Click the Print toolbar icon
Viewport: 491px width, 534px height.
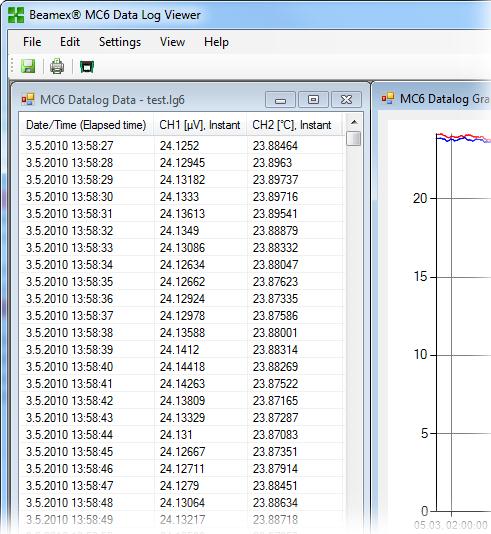click(57, 66)
